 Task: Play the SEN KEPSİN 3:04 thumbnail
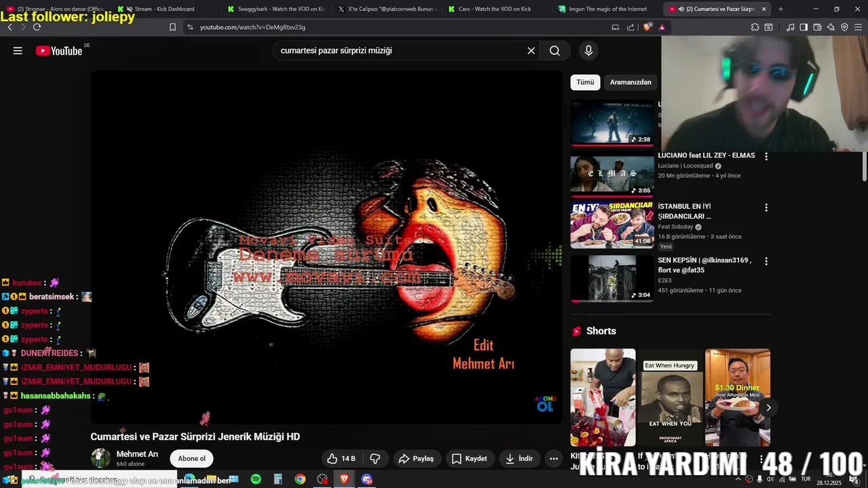[x=612, y=278]
